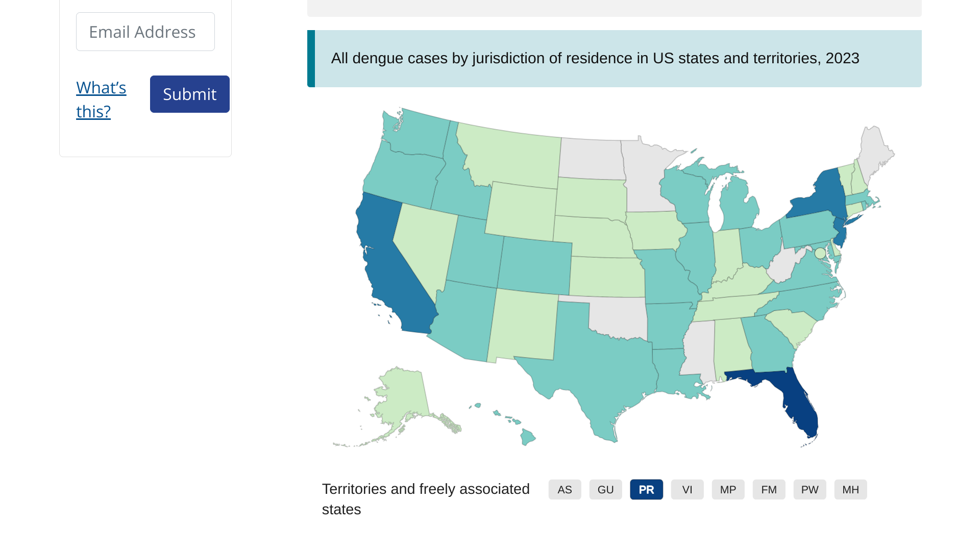
Task: Select the MH territory button
Action: pos(850,490)
